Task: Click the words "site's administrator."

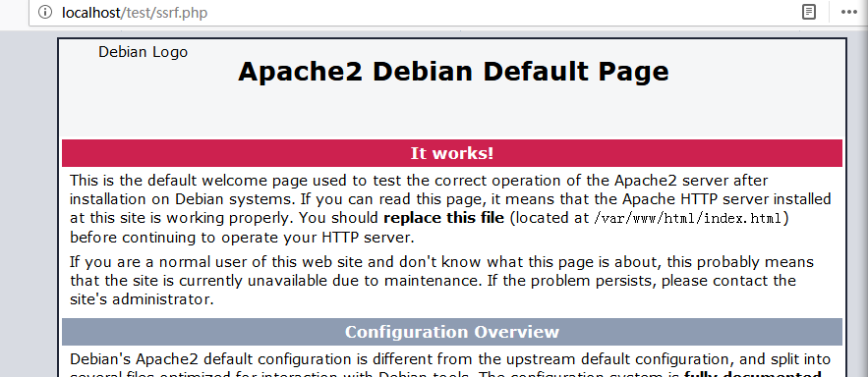Action: 142,299
